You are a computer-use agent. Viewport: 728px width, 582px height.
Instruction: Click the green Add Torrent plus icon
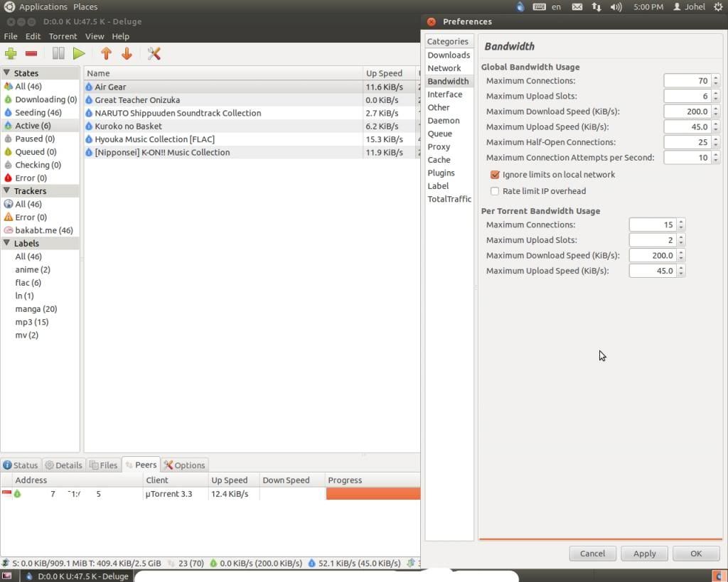11,54
